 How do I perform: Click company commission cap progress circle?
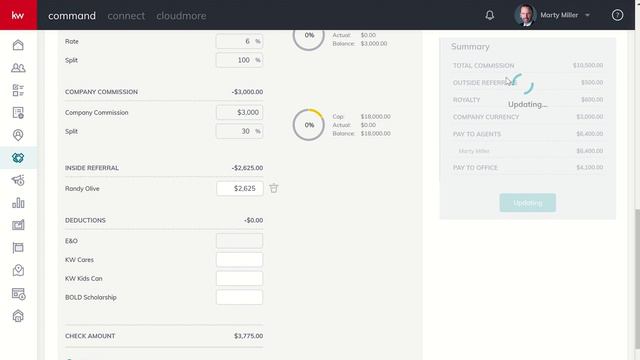[309, 124]
